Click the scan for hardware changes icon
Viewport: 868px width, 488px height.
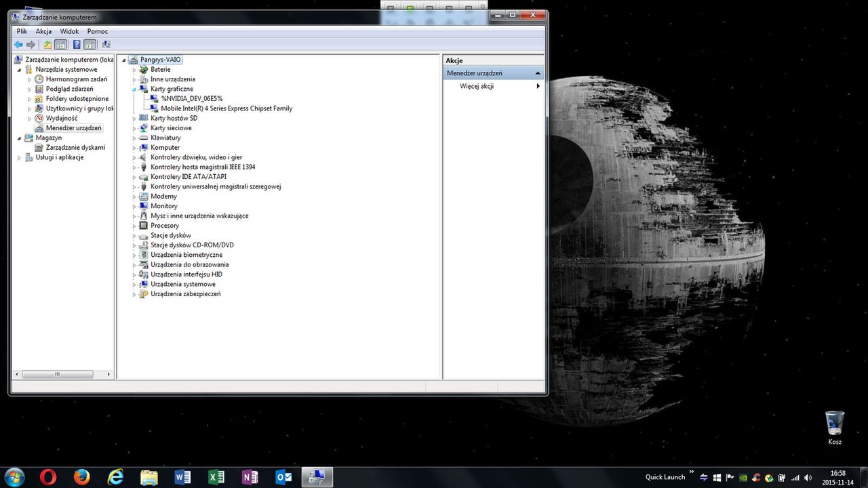point(106,45)
